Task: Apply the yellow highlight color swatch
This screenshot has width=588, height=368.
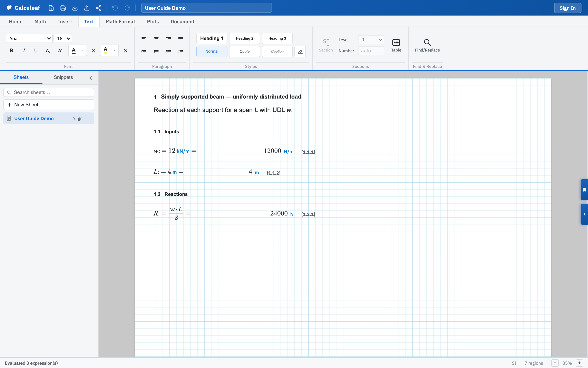Action: [105, 50]
